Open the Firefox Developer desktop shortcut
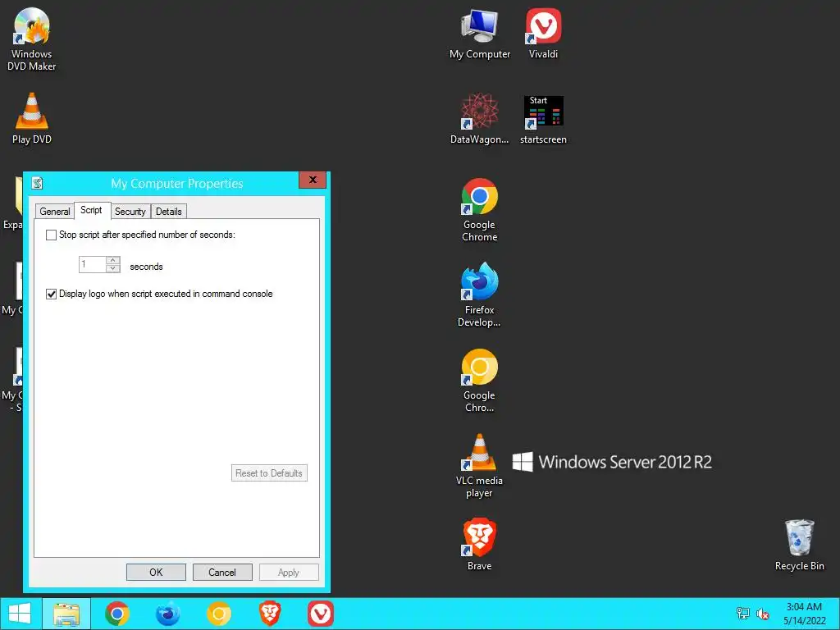840x630 pixels. [479, 294]
